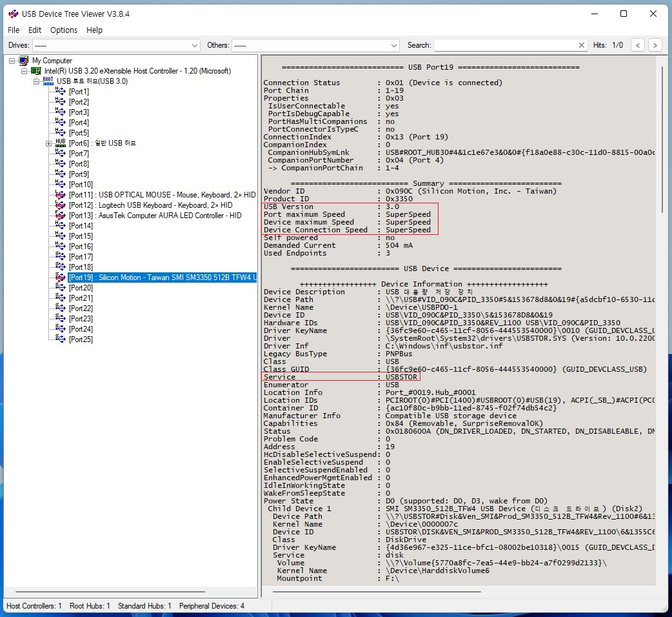The height and width of the screenshot is (617, 672).
Task: Open the Edit menu
Action: (35, 30)
